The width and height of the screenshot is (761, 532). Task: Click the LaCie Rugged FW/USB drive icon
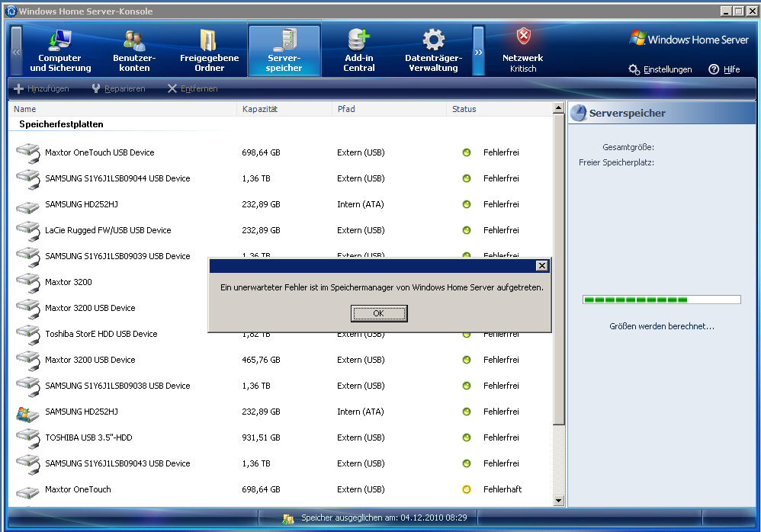[28, 231]
